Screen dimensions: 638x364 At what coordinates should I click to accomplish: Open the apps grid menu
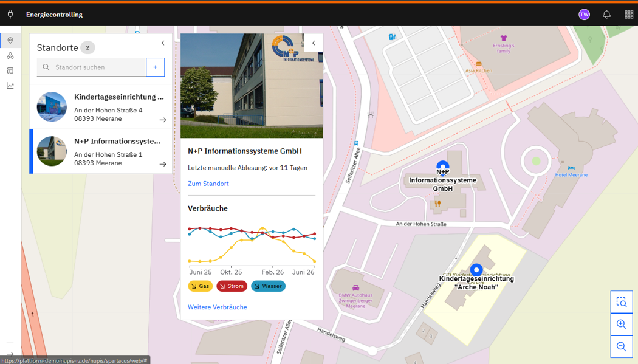629,15
